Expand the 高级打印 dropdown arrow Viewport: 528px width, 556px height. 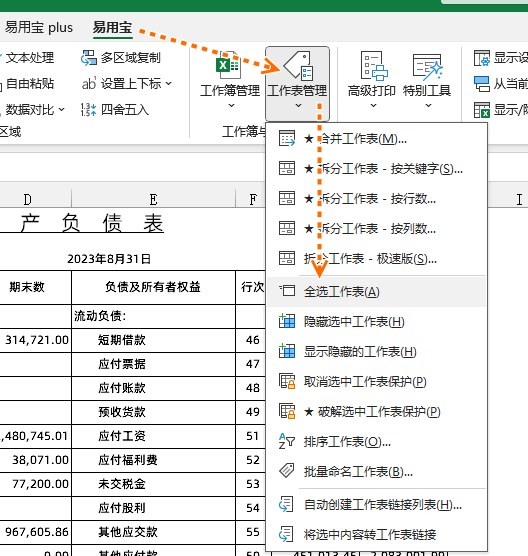click(373, 105)
